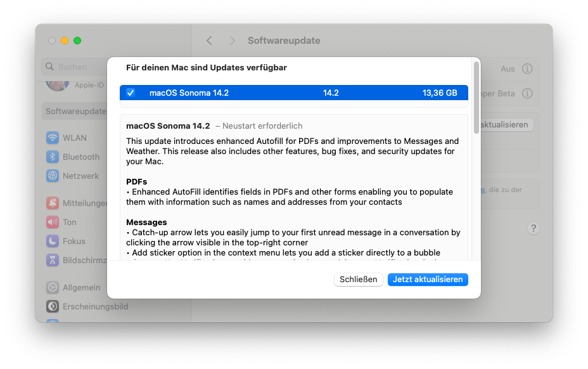The height and width of the screenshot is (369, 588).
Task: Click the Schließen button
Action: point(358,279)
